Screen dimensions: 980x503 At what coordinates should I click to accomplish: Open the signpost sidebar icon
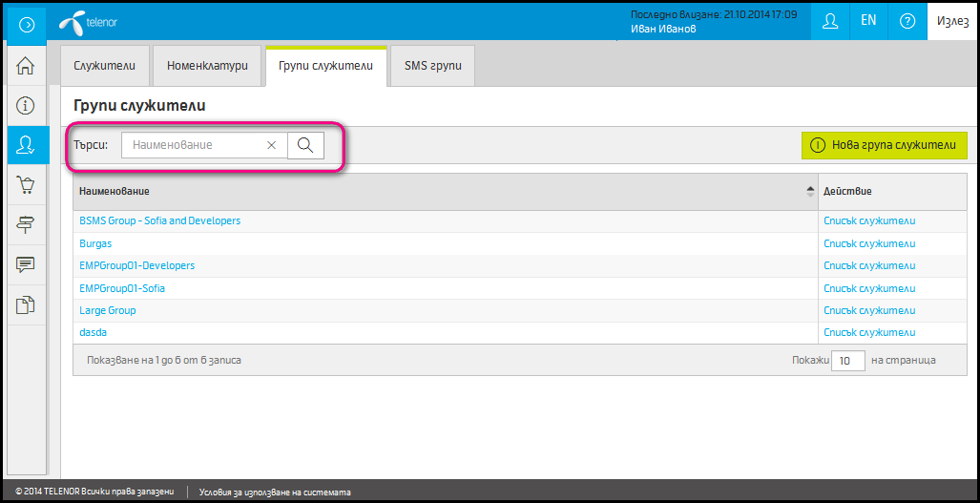point(25,225)
